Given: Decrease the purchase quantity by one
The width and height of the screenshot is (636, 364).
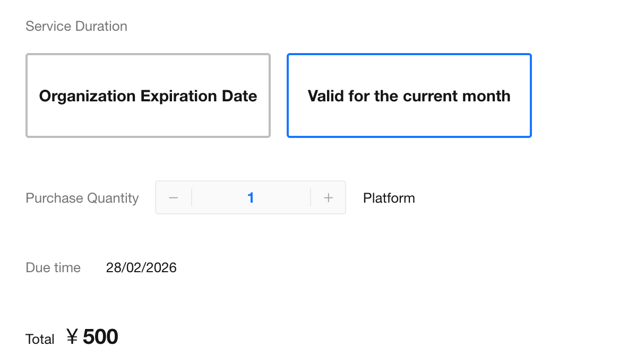Looking at the screenshot, I should (173, 198).
